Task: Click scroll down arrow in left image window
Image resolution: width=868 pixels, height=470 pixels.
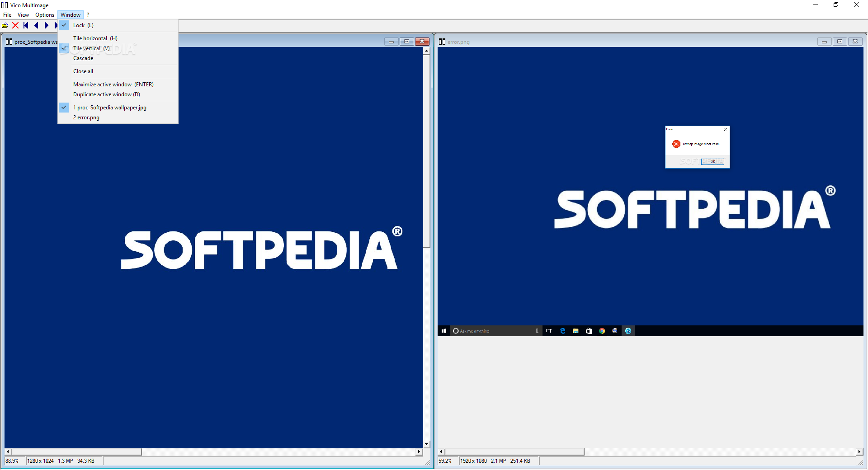Action: [426, 444]
